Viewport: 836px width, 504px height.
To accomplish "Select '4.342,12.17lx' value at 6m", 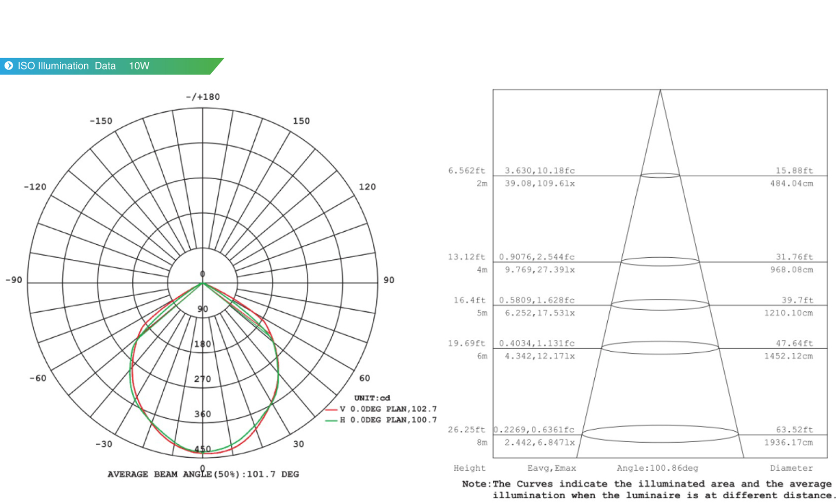I will [x=540, y=356].
